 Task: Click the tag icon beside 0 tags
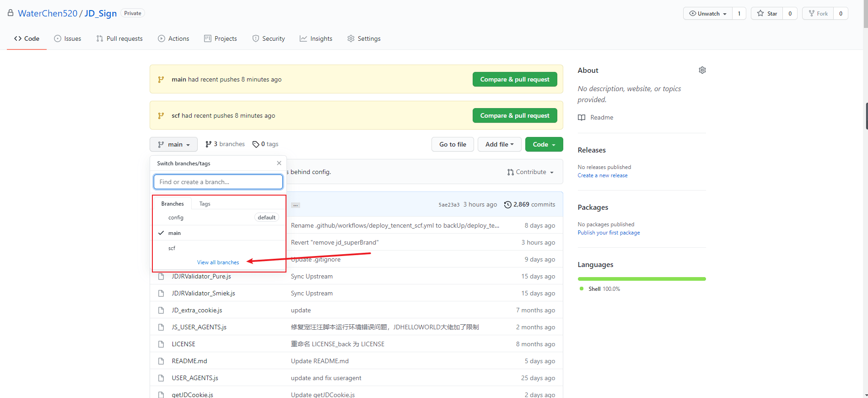[256, 144]
